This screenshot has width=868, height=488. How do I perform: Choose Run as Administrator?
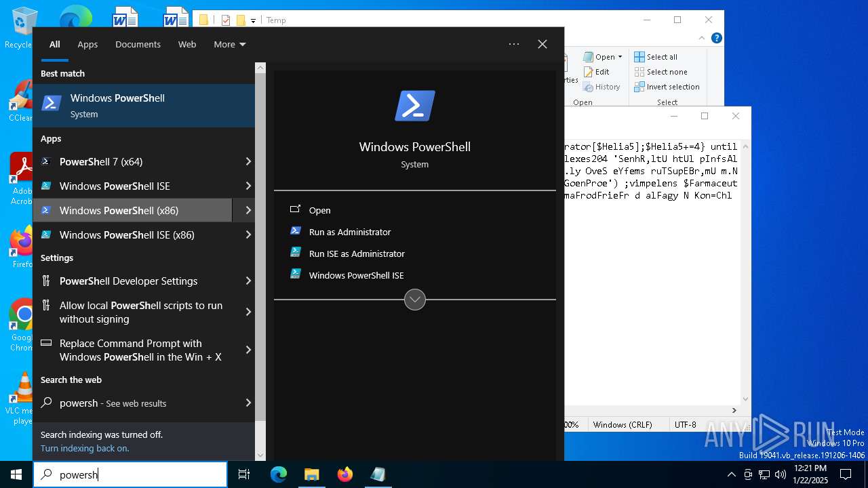pyautogui.click(x=349, y=232)
